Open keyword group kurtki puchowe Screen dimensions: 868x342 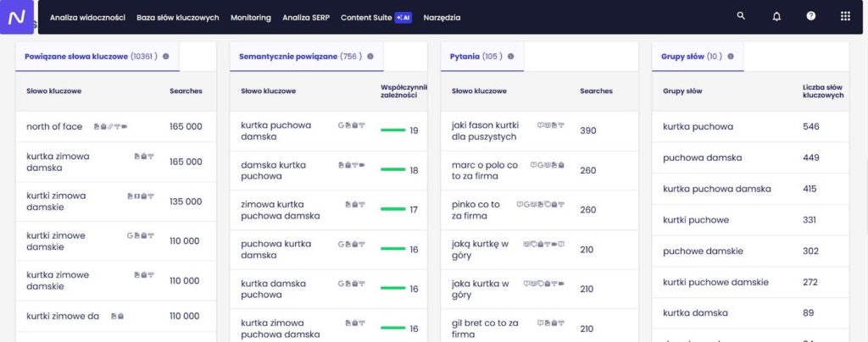696,220
